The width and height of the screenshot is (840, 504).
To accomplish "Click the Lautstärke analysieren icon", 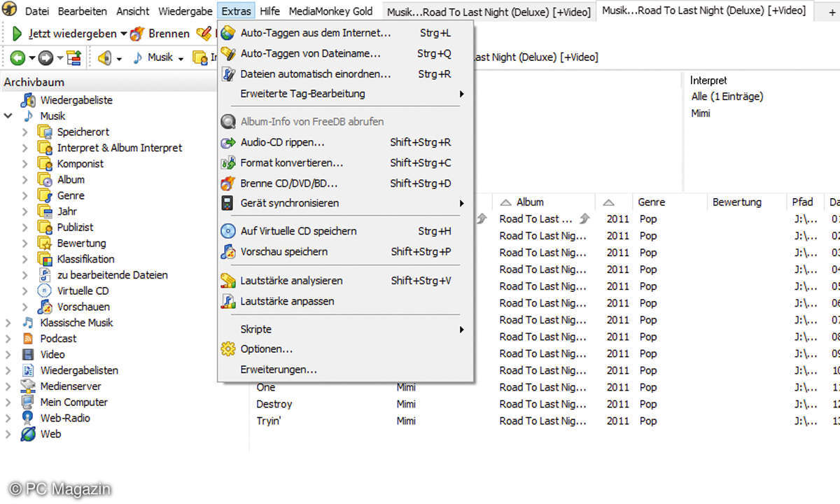I will pyautogui.click(x=228, y=281).
